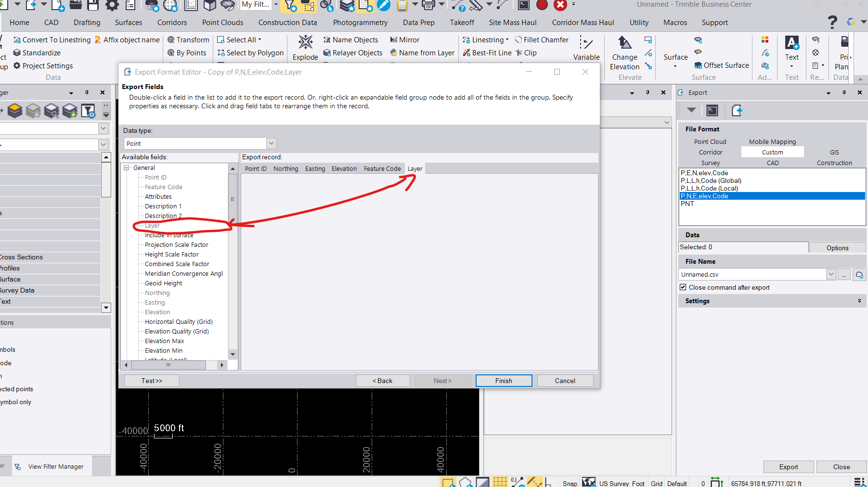Open the File Name dropdown arrow
This screenshot has width=868, height=487.
pos(831,274)
